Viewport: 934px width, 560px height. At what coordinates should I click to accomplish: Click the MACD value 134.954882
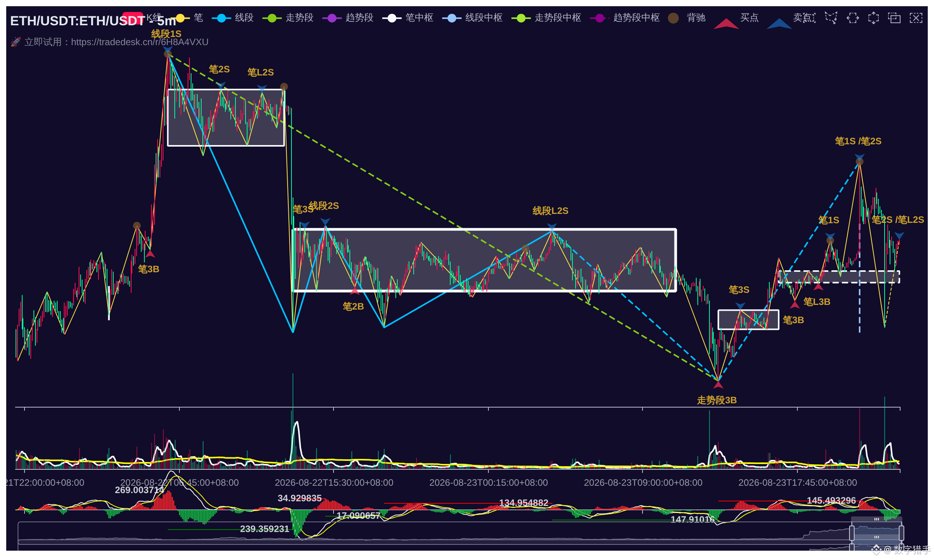[x=524, y=503]
